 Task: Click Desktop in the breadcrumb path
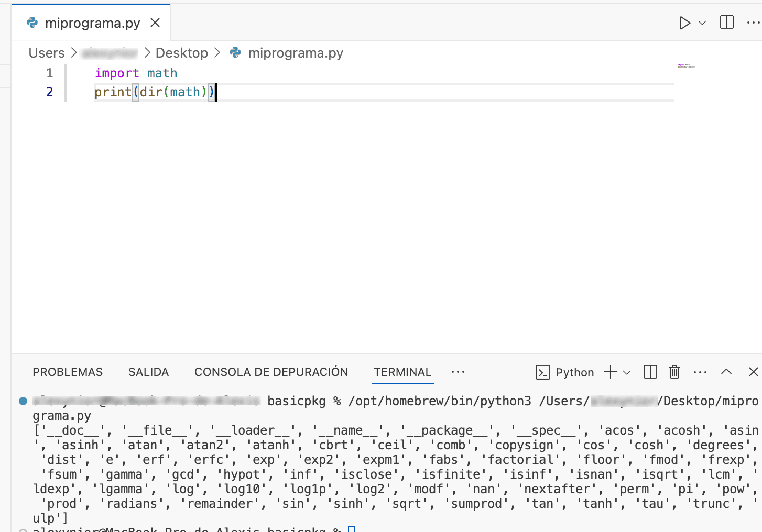coord(182,52)
